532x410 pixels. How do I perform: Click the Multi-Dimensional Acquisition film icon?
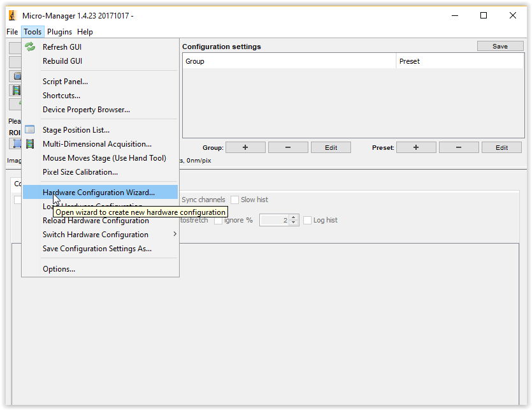tap(30, 143)
